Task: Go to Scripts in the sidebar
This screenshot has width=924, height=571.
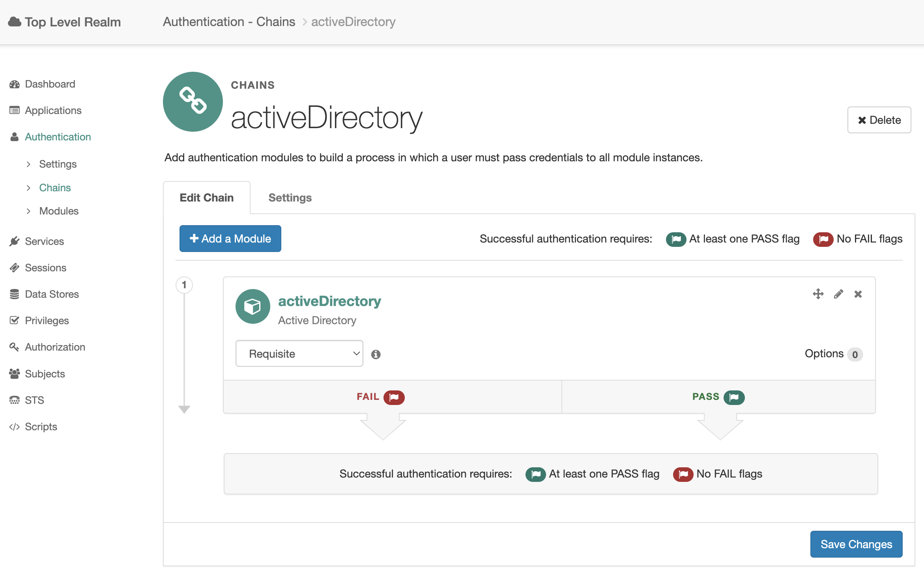Action: point(41,427)
